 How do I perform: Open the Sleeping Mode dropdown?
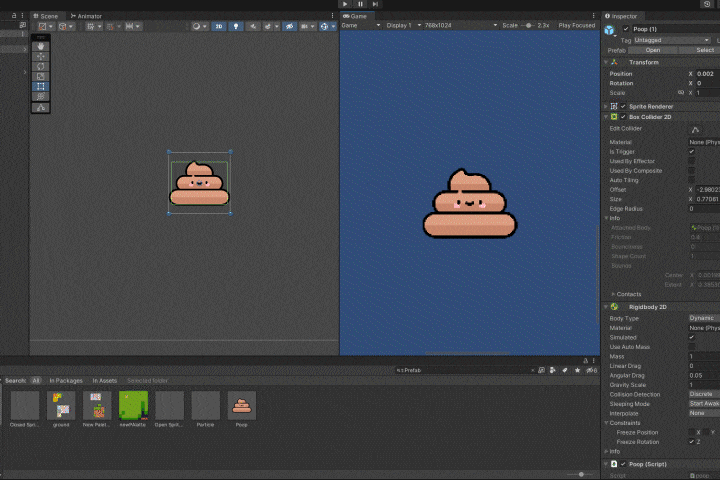tap(704, 404)
